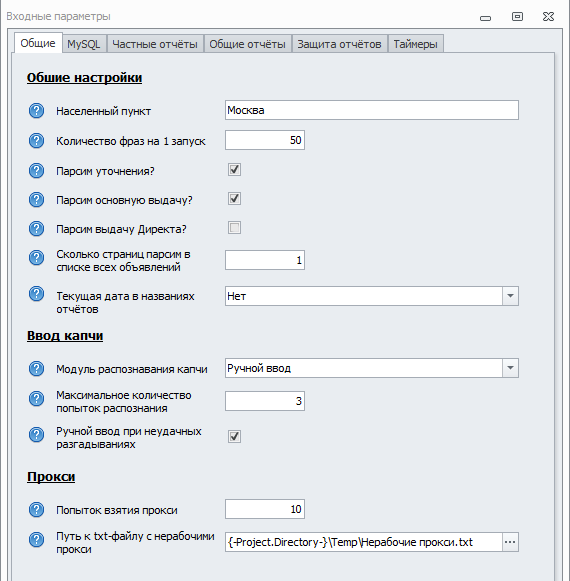Click the Попыток взятия прокси number field
This screenshot has height=581, width=570.
(265, 509)
